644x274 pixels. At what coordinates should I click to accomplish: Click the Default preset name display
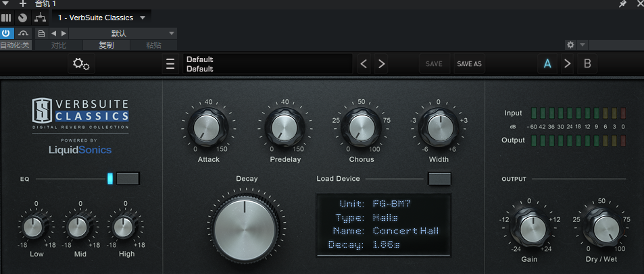coord(267,64)
